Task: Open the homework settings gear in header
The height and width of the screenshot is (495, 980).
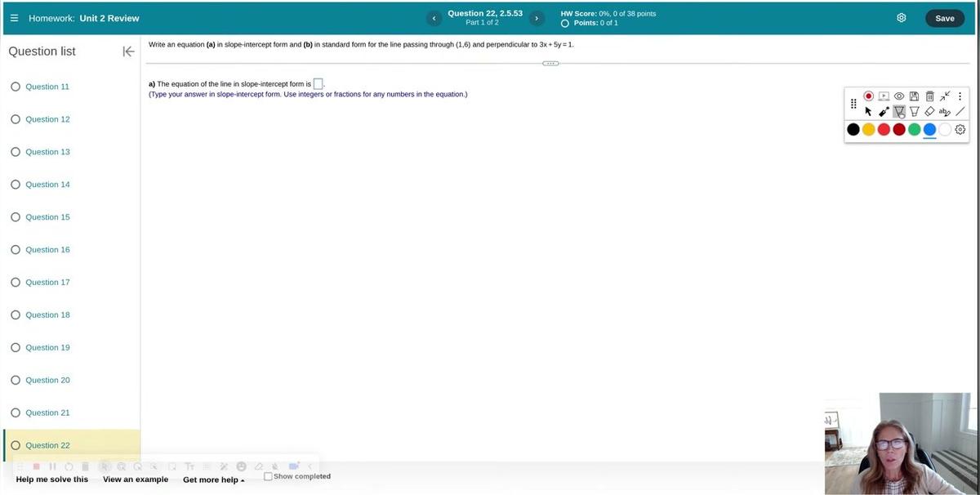Action: coord(902,18)
